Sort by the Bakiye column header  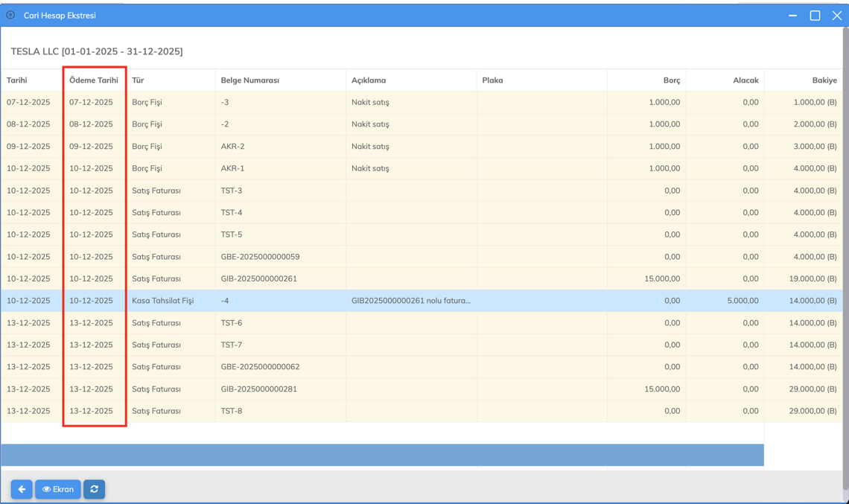coord(824,80)
